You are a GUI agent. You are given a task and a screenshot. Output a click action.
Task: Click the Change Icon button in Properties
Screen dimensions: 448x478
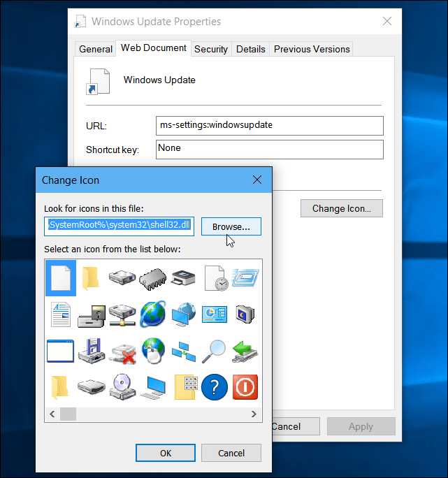click(x=342, y=208)
